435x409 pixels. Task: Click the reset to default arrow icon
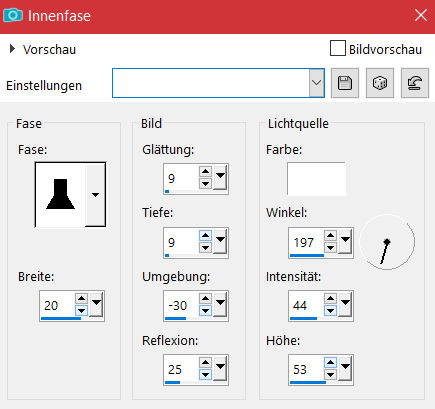pos(415,83)
